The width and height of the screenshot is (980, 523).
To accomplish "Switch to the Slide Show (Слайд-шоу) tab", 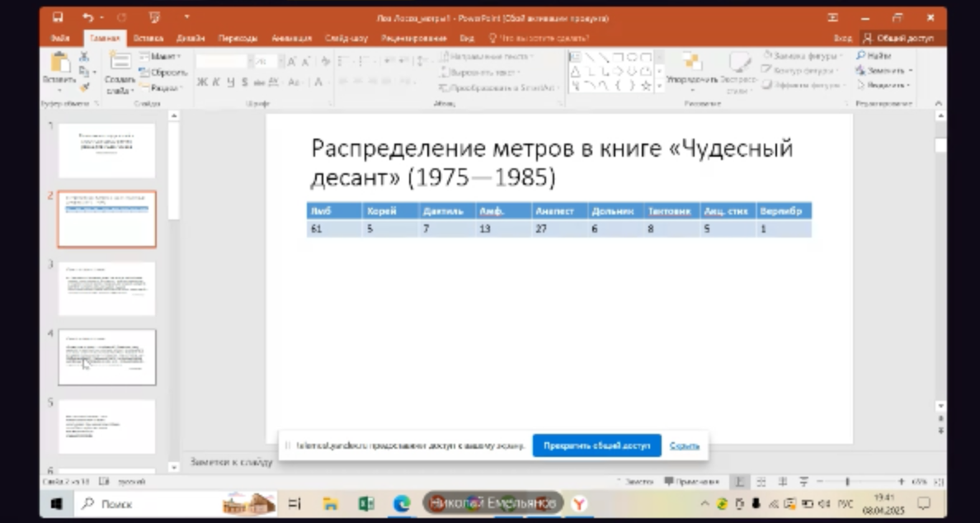I will (346, 38).
